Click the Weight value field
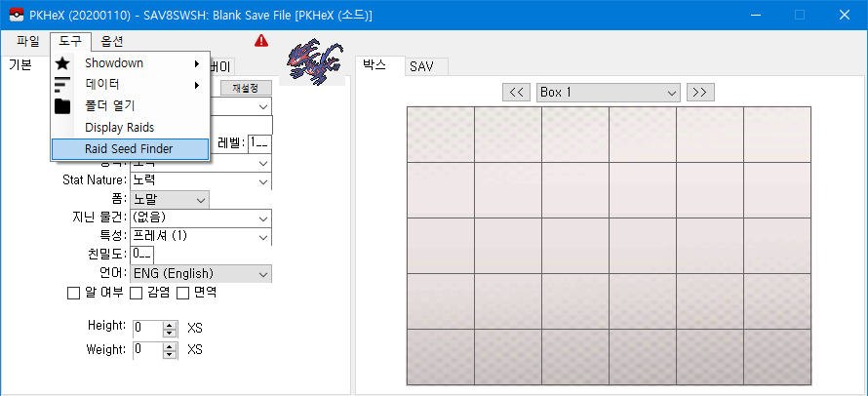The image size is (868, 396). [x=148, y=349]
